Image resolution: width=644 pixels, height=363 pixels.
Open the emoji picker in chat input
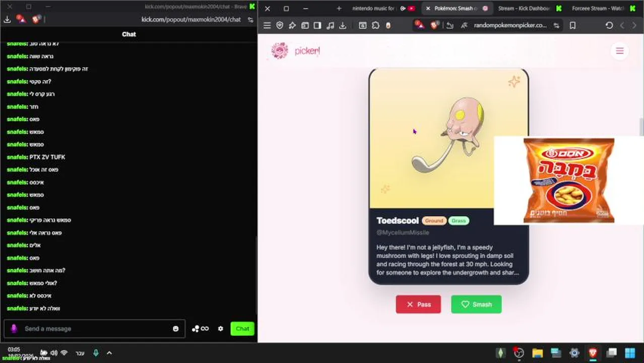tap(175, 329)
